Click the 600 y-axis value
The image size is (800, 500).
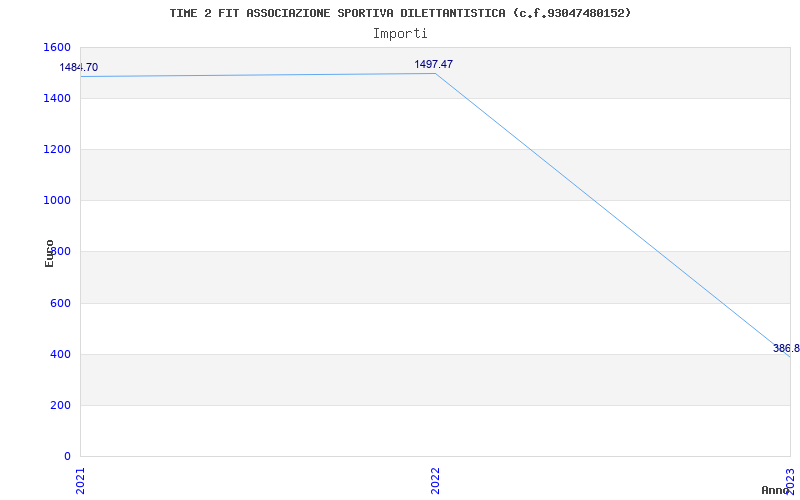pos(60,303)
